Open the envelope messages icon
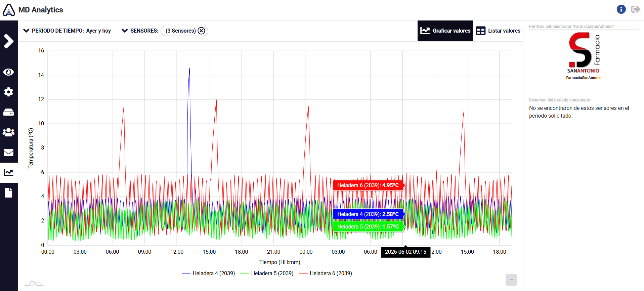644x291 pixels. [x=9, y=153]
